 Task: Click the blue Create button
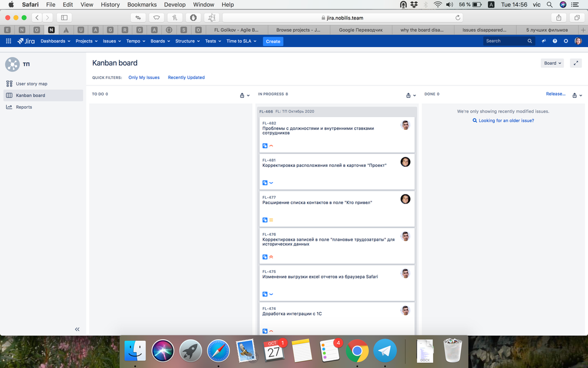[x=273, y=41]
